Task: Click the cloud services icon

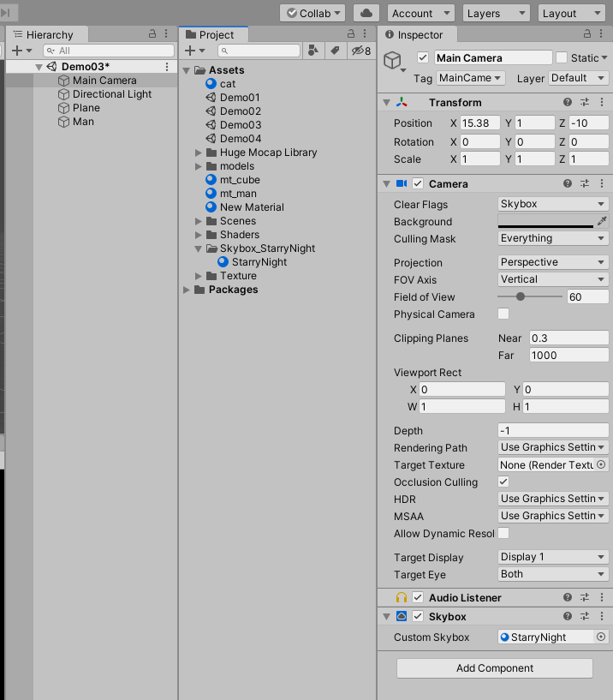Action: (x=366, y=13)
